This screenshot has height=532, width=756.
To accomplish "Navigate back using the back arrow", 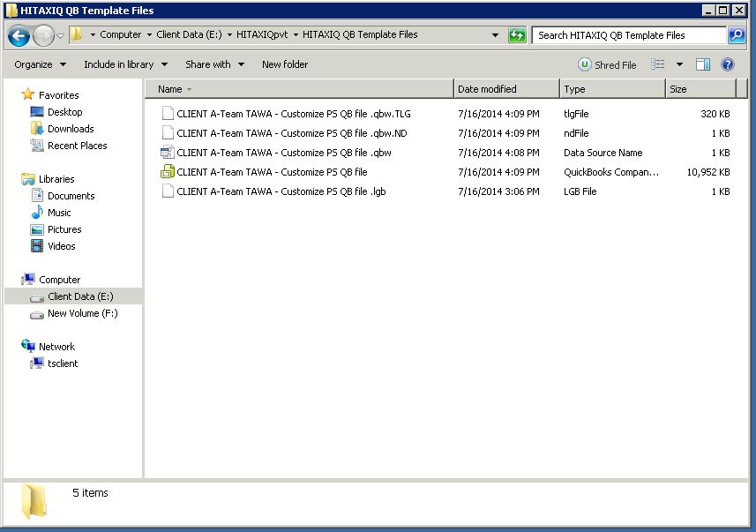I will [x=19, y=35].
